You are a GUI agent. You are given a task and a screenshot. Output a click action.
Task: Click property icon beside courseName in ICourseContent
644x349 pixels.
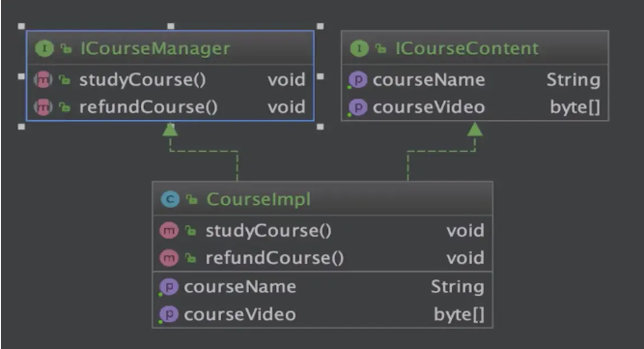tap(358, 79)
